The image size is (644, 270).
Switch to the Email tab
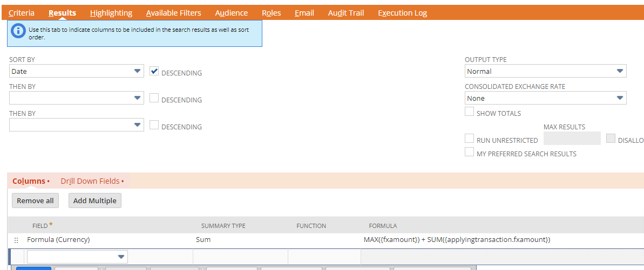[304, 13]
